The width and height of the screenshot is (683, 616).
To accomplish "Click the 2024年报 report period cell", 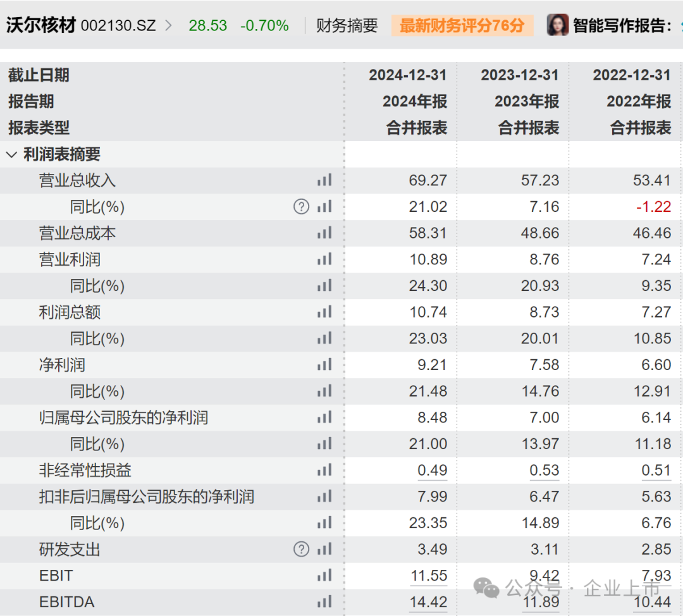I will pos(415,101).
